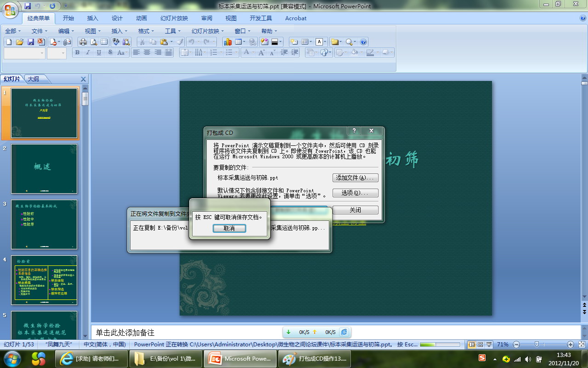
Task: Click the volume speaker tray icon
Action: 528,359
